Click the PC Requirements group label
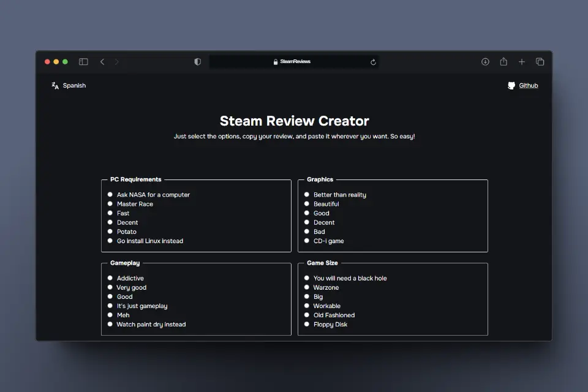 click(136, 179)
